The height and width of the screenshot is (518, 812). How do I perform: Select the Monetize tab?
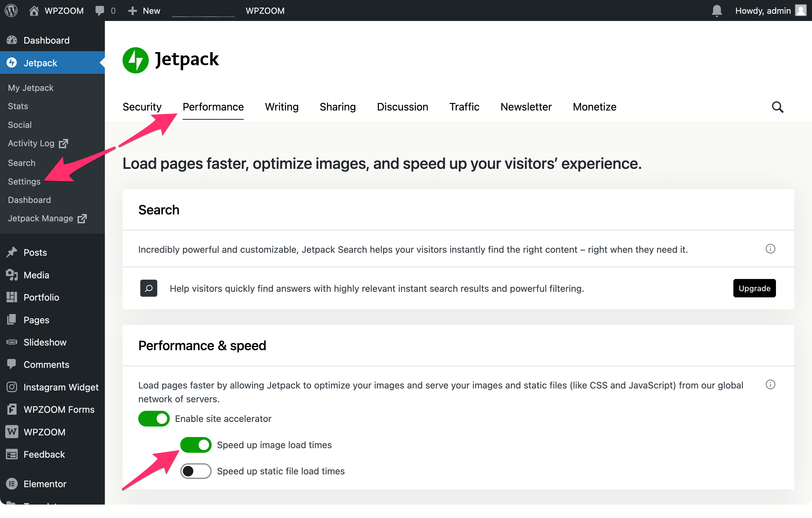click(x=594, y=107)
